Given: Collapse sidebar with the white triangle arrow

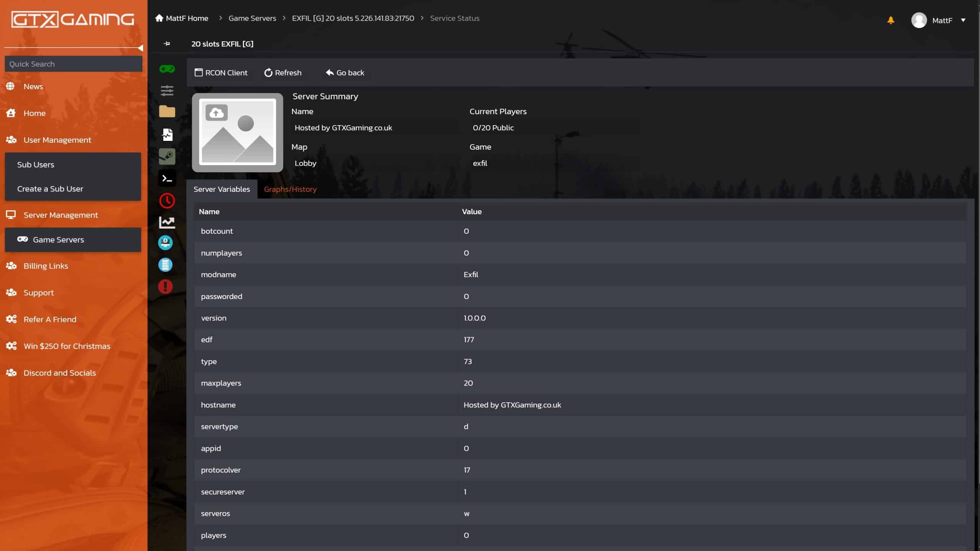Looking at the screenshot, I should point(140,48).
